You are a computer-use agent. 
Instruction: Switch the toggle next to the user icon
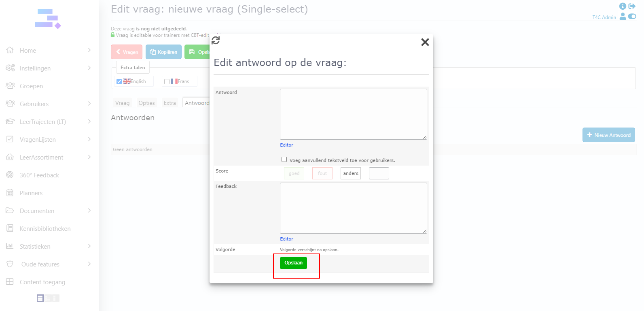[632, 16]
